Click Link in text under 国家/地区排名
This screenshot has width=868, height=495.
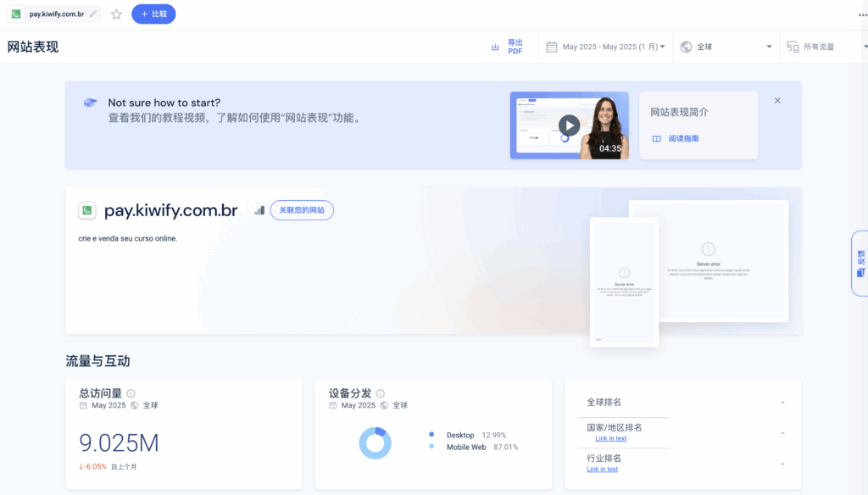[x=610, y=438]
